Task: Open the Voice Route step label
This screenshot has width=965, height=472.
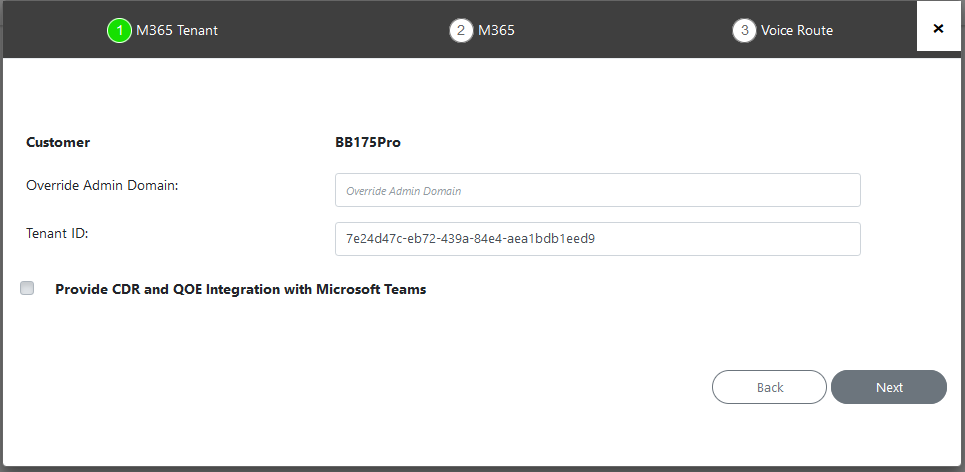Action: click(x=796, y=30)
